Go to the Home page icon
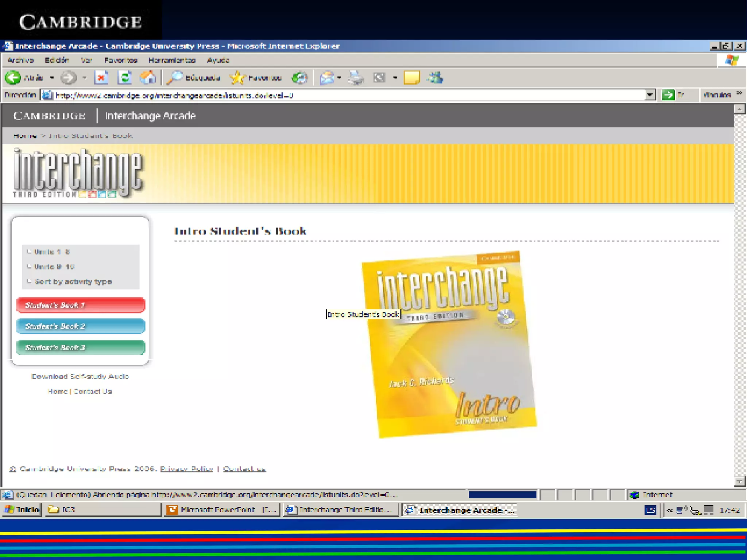This screenshot has height=560, width=747. click(x=148, y=78)
